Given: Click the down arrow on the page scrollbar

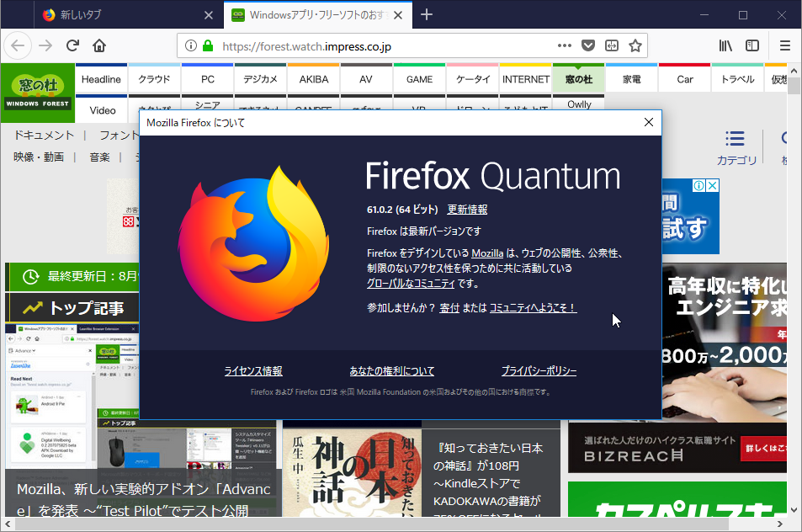Looking at the screenshot, I should [794, 509].
